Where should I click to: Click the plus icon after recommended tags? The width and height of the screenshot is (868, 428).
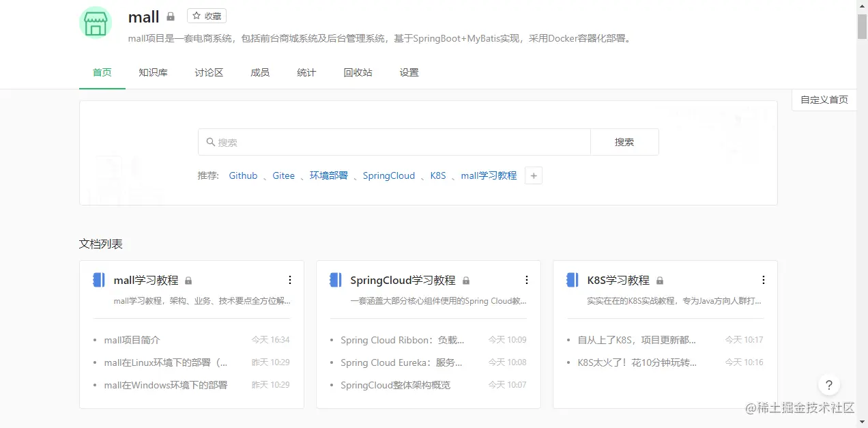point(534,175)
